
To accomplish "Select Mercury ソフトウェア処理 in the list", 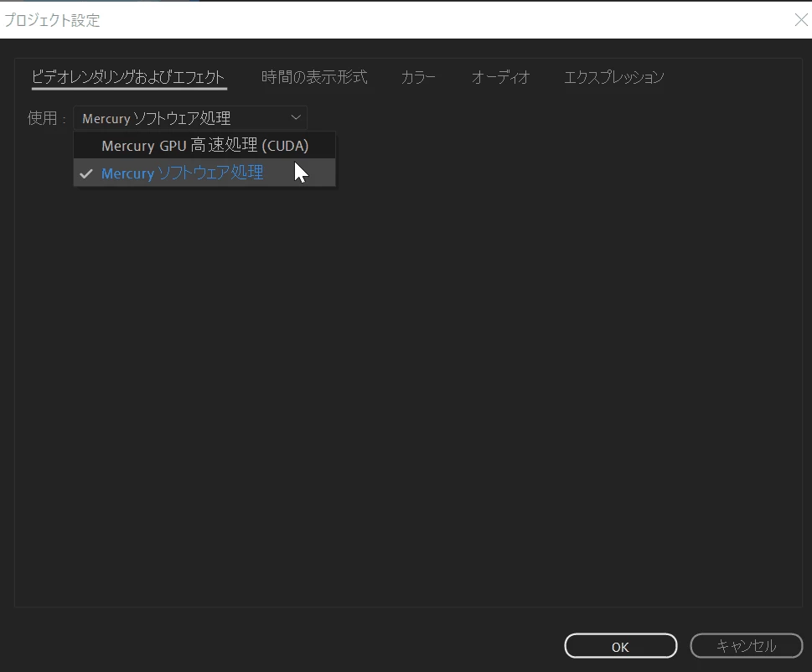I will tap(204, 173).
